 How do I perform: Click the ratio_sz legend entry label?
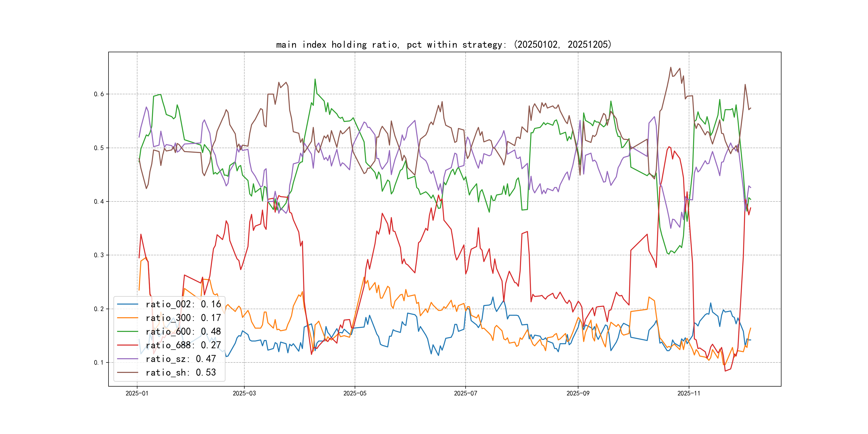[x=181, y=359]
